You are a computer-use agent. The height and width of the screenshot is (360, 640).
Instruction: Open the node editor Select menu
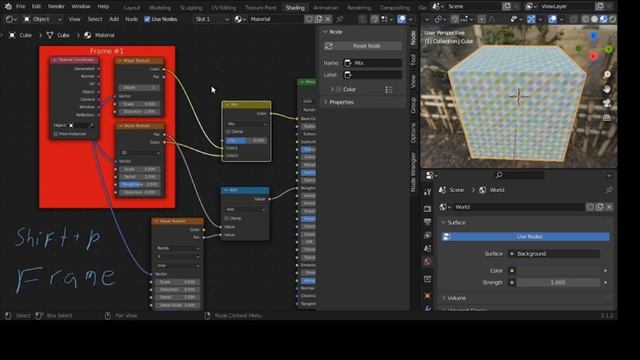95,19
